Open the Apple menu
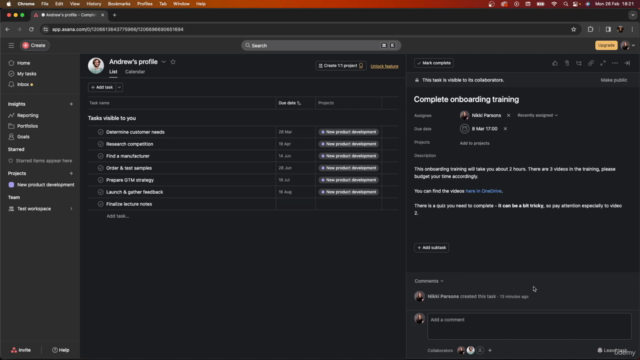The image size is (640, 360). point(8,4)
